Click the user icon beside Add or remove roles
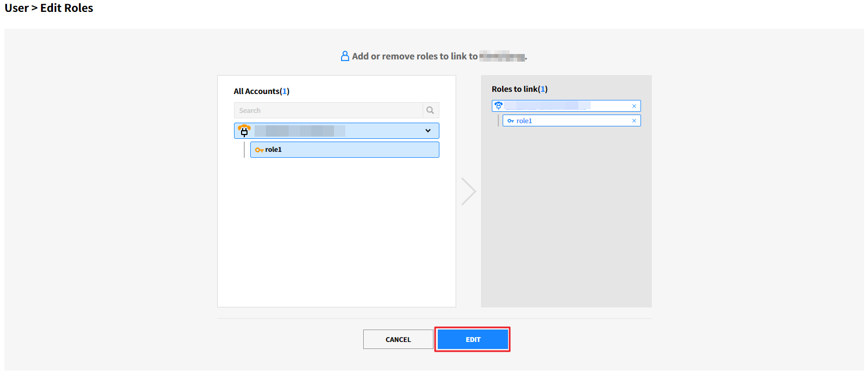This screenshot has width=868, height=376. click(345, 56)
